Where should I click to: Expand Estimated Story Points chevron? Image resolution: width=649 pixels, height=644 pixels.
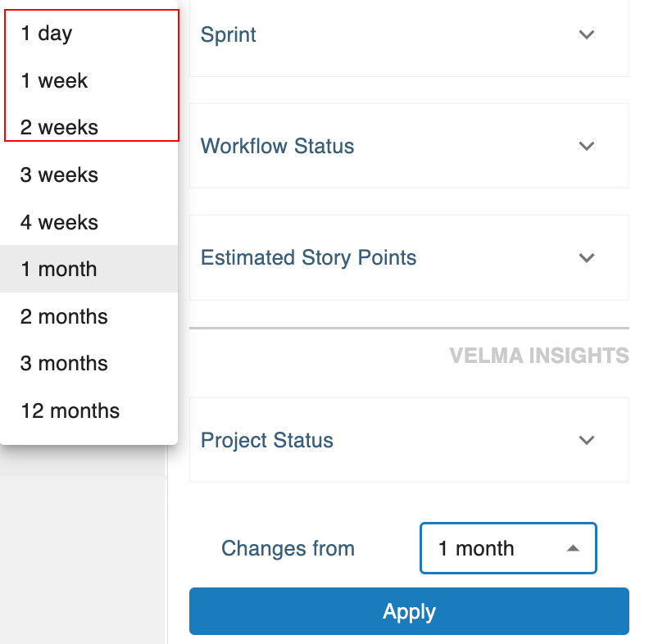586,257
